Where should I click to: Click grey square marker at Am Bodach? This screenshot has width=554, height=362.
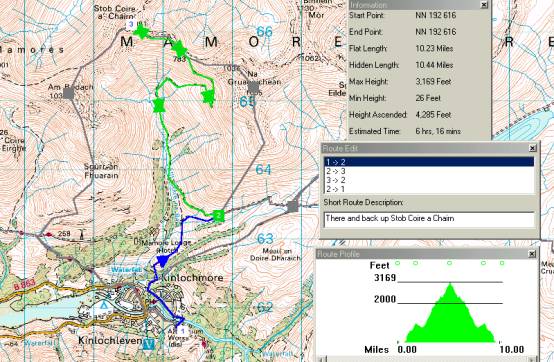point(69,93)
